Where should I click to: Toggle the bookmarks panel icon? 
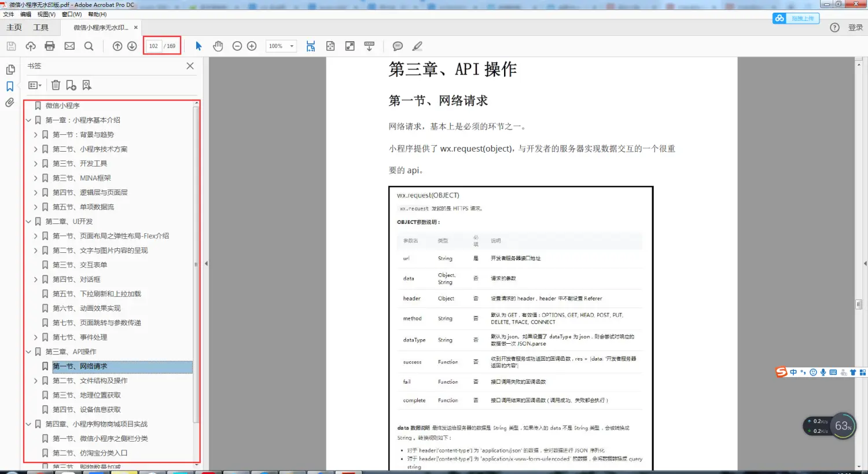[10, 86]
